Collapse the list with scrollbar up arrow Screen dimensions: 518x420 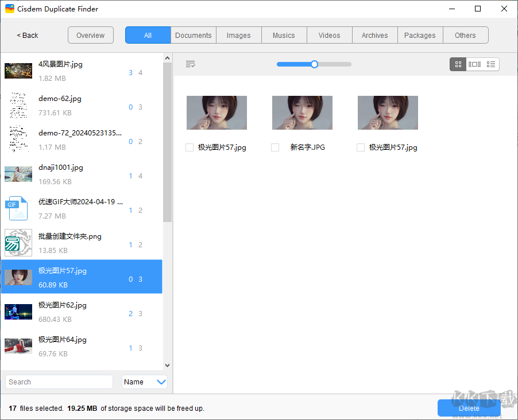167,57
